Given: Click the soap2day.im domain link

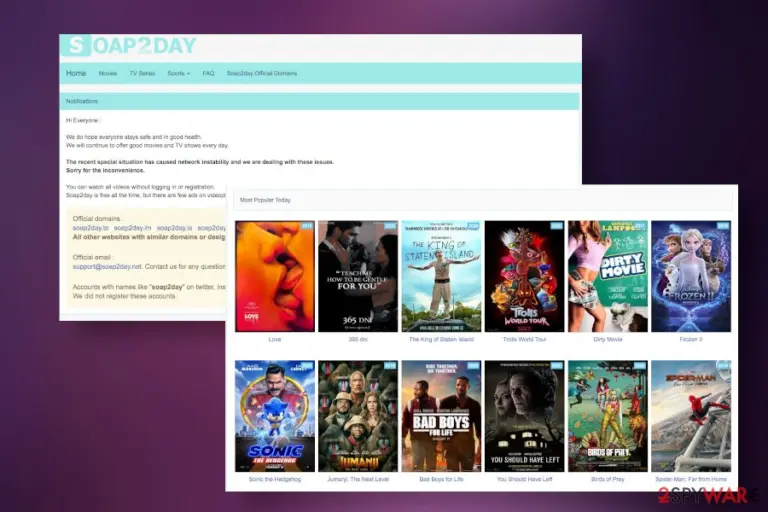Looking at the screenshot, I should (132, 228).
